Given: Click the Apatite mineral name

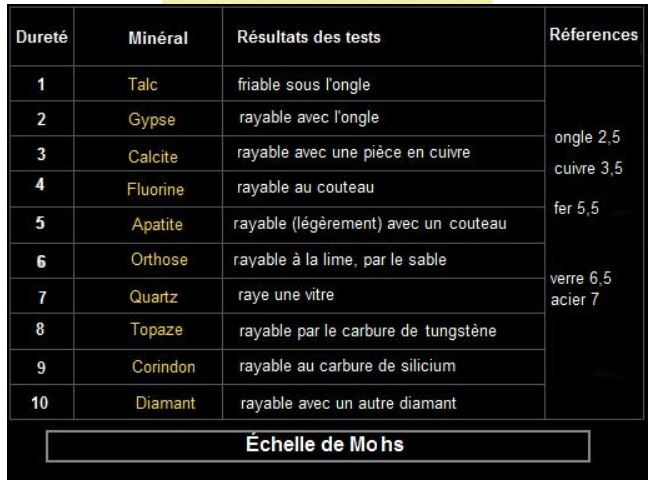Looking at the screenshot, I should tap(156, 224).
